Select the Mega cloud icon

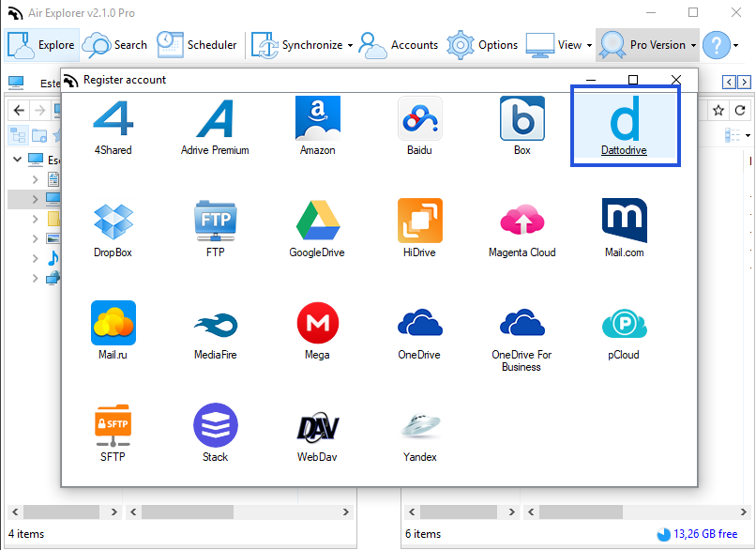317,331
